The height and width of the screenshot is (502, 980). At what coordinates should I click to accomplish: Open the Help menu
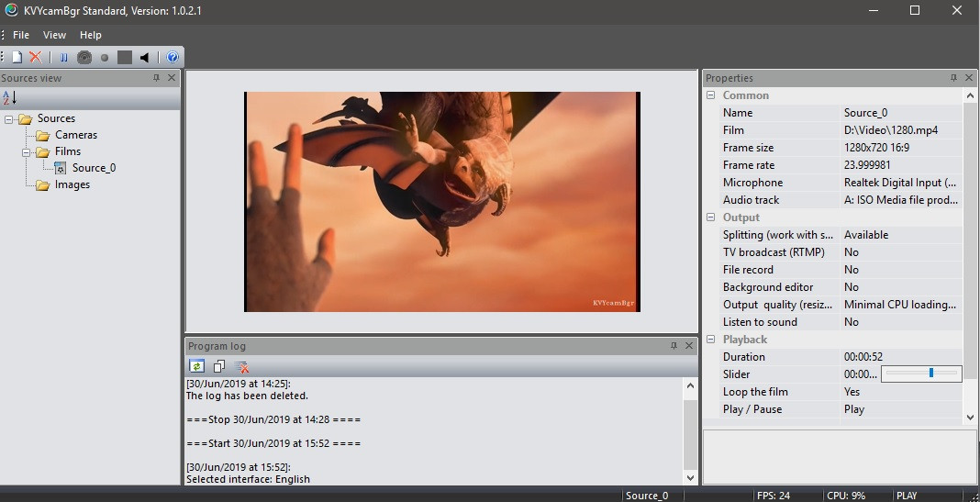click(x=91, y=35)
